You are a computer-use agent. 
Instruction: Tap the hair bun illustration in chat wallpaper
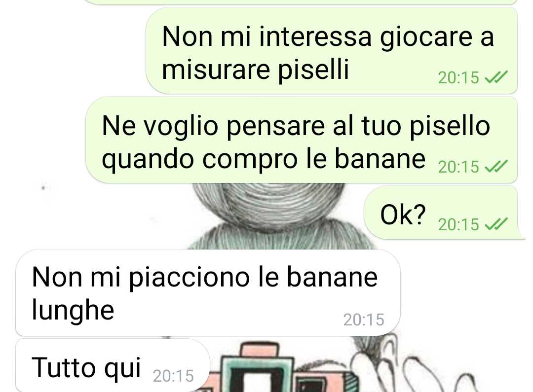tap(268, 204)
